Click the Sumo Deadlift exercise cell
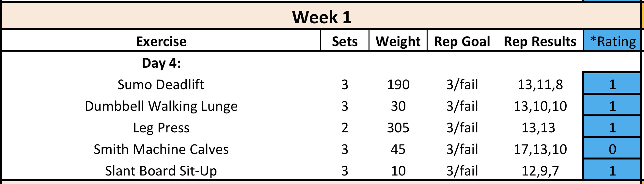This screenshot has width=644, height=184. tap(161, 85)
